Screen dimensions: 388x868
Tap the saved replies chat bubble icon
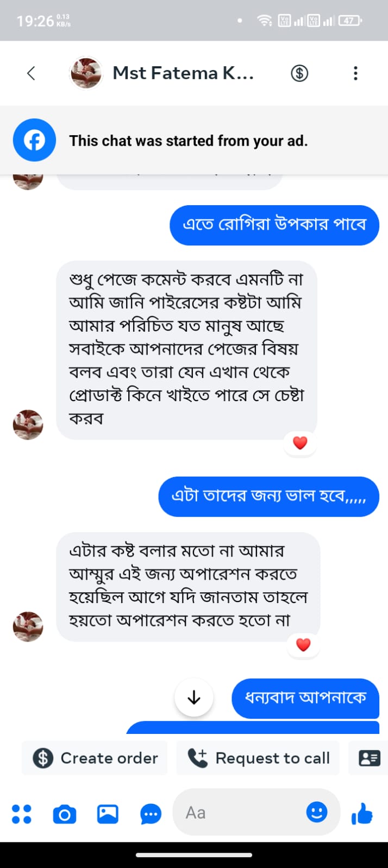tap(151, 814)
